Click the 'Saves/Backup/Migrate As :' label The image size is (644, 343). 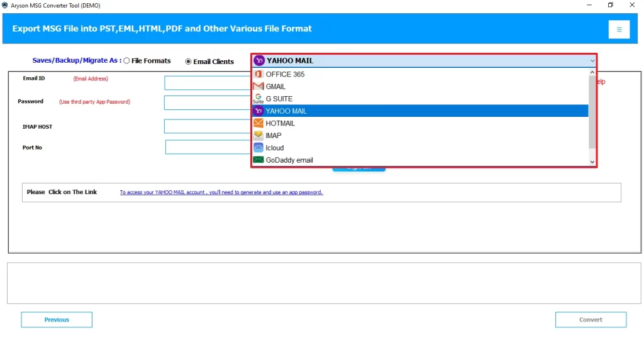77,60
